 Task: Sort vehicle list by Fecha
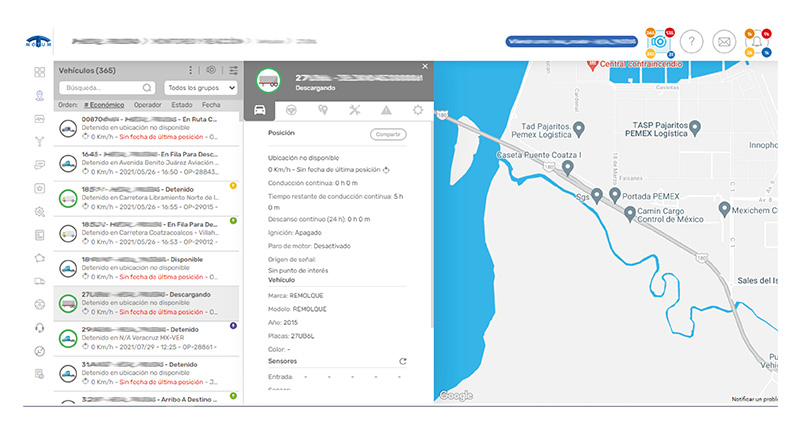[212, 105]
